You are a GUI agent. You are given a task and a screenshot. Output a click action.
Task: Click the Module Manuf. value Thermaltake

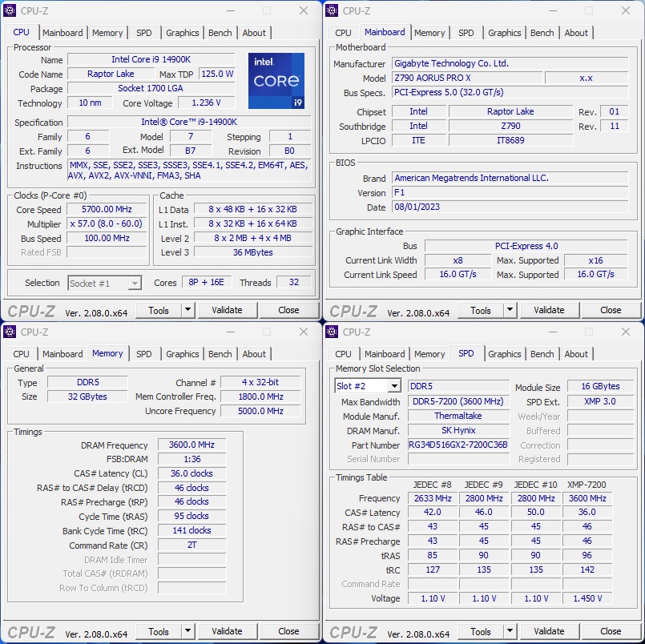click(x=458, y=416)
